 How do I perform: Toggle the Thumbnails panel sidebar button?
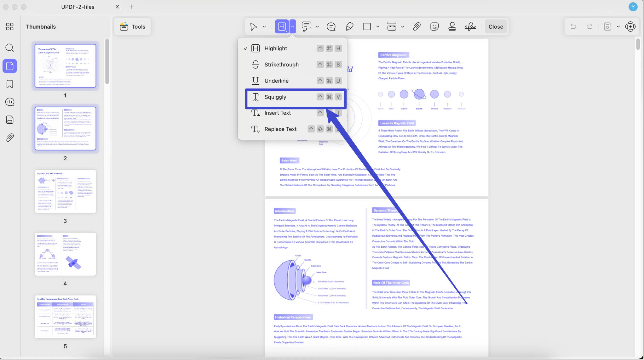tap(10, 66)
